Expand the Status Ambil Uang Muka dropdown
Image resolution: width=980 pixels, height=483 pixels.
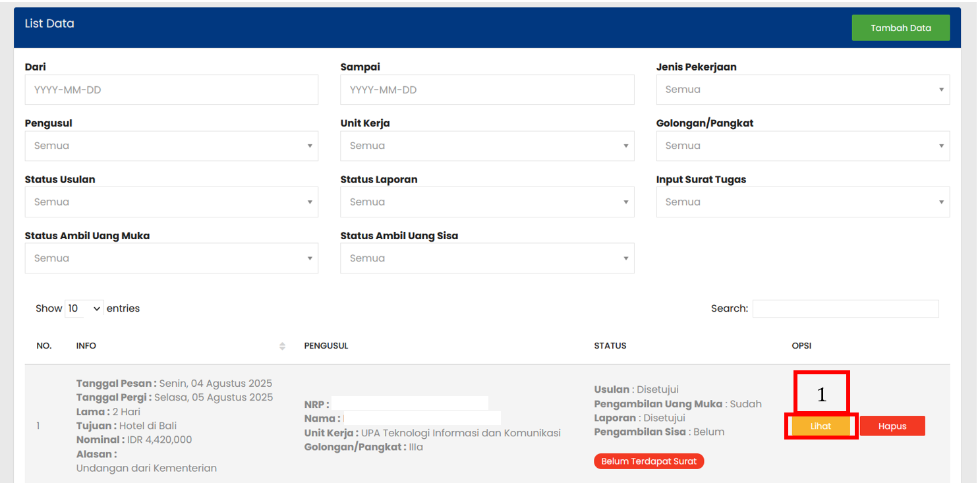point(171,258)
